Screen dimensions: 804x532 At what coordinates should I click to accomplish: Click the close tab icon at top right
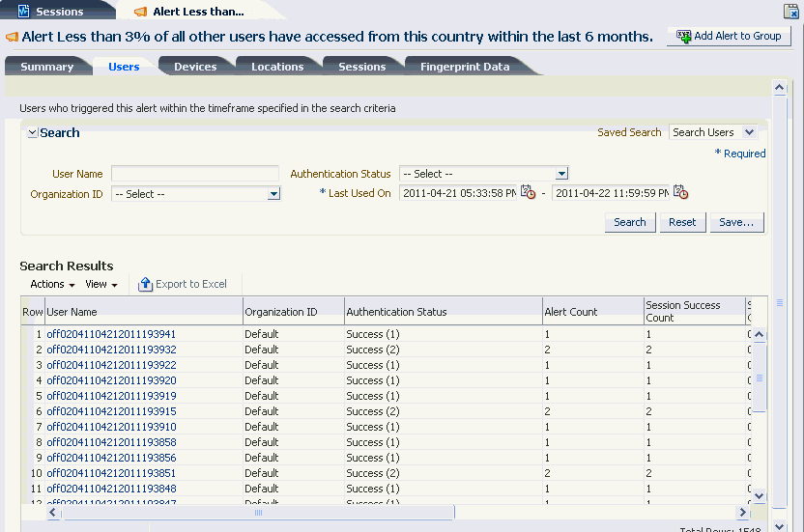point(791,11)
